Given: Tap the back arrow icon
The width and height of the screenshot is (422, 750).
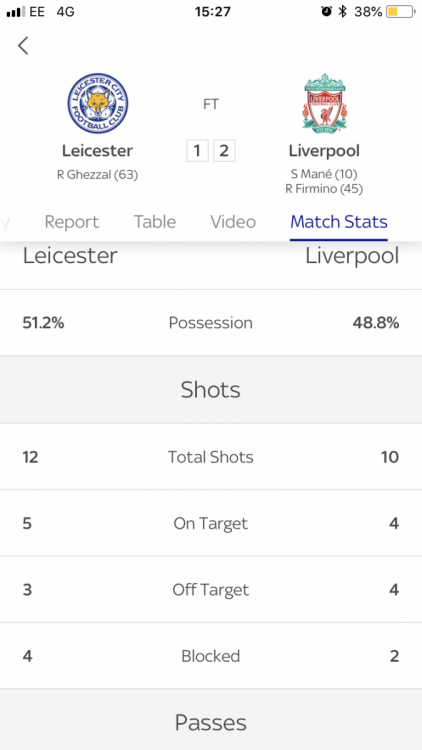Looking at the screenshot, I should coord(23,46).
